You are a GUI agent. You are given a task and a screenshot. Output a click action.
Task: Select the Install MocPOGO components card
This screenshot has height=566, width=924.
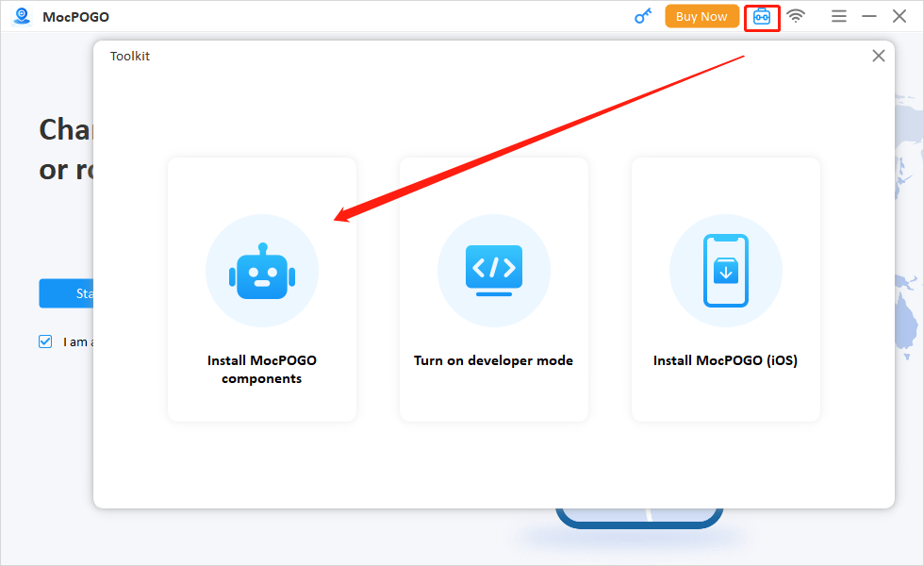261,289
